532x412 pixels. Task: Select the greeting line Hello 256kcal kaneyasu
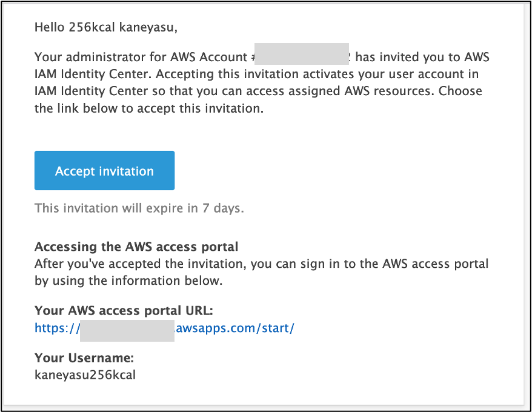pyautogui.click(x=106, y=27)
